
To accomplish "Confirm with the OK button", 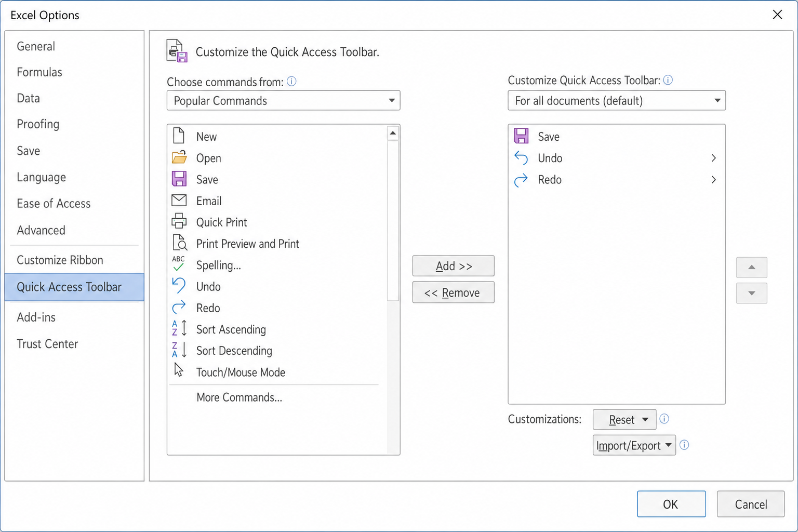I will [671, 504].
